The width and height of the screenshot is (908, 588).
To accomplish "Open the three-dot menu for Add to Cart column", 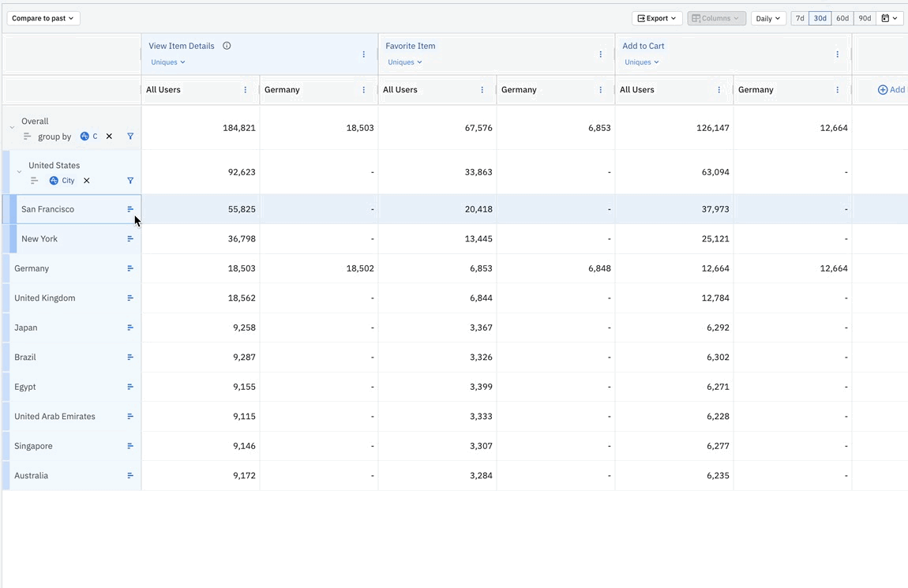I will pyautogui.click(x=837, y=54).
